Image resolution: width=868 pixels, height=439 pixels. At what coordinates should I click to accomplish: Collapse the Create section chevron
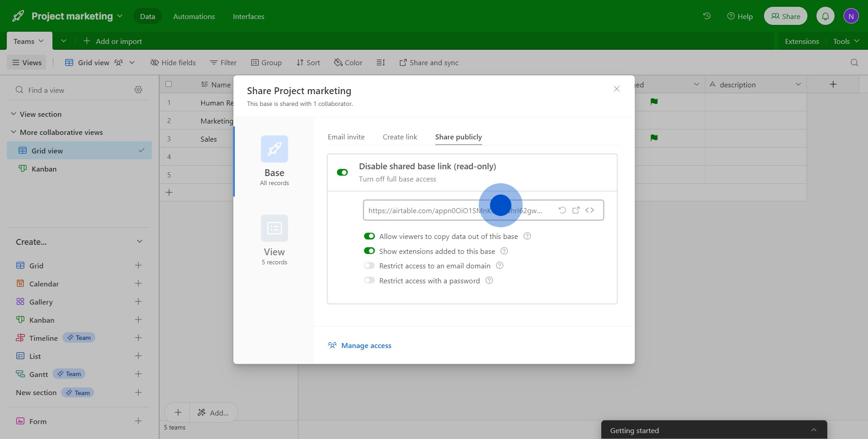tap(140, 242)
